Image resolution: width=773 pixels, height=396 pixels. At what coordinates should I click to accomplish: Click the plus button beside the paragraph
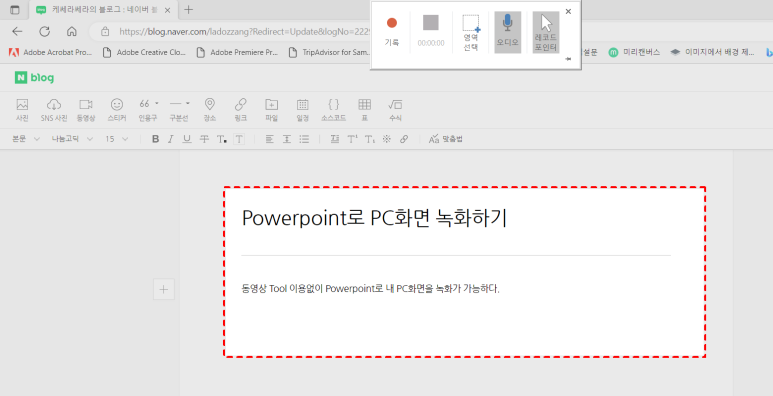[164, 289]
